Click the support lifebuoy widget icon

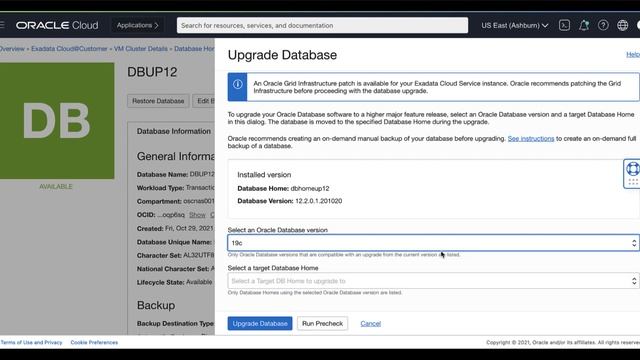pos(633,169)
